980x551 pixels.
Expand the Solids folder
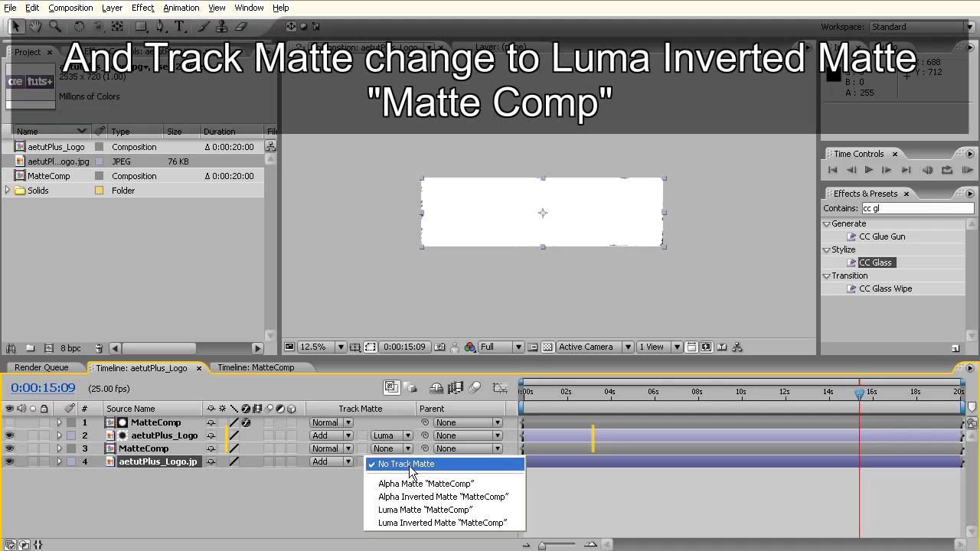(8, 191)
